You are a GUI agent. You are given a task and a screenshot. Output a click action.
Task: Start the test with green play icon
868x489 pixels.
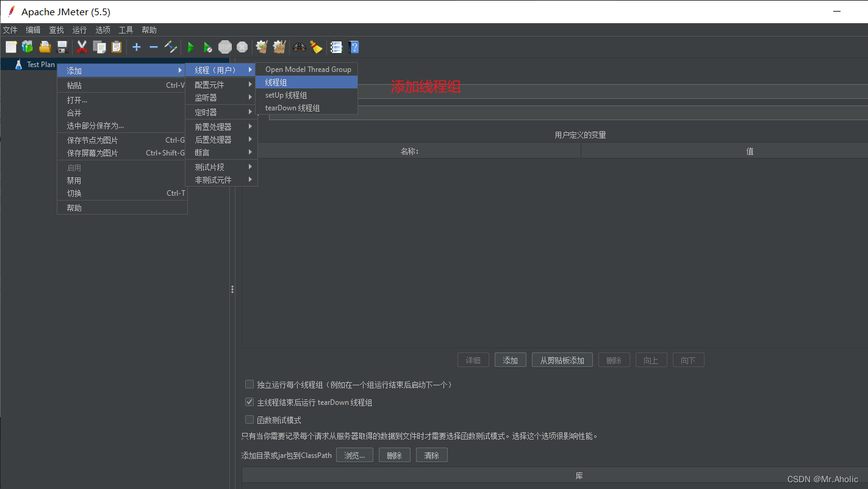(191, 47)
